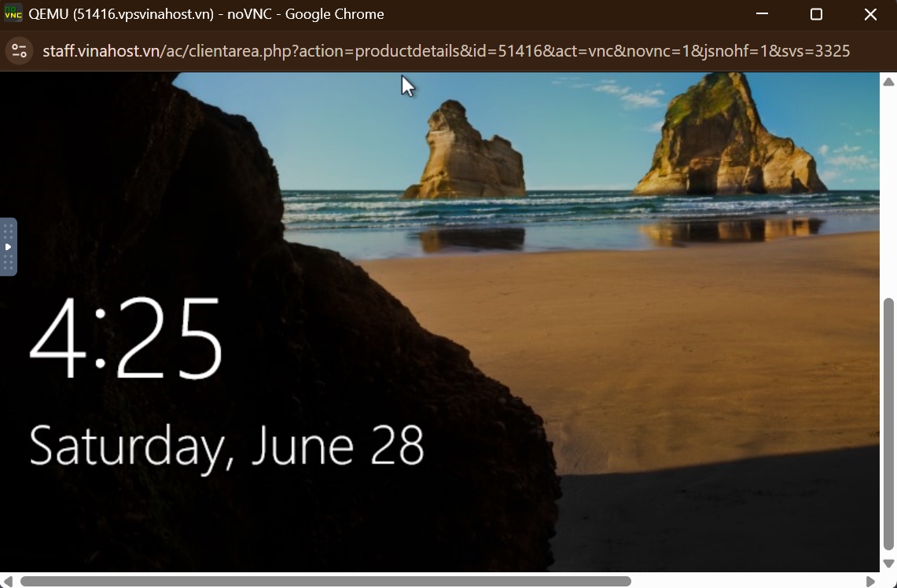Click the window title text QEMU noVNC
Image resolution: width=897 pixels, height=588 pixels.
tap(206, 14)
